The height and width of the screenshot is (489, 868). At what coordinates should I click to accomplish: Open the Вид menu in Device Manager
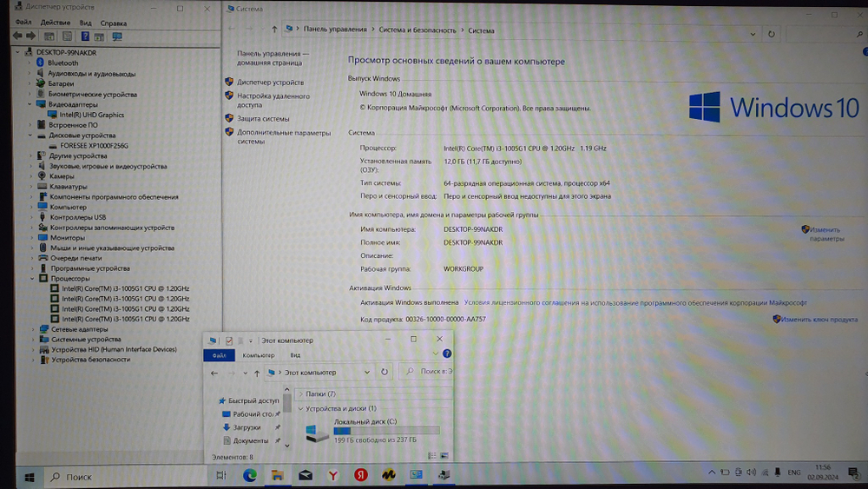click(x=85, y=23)
